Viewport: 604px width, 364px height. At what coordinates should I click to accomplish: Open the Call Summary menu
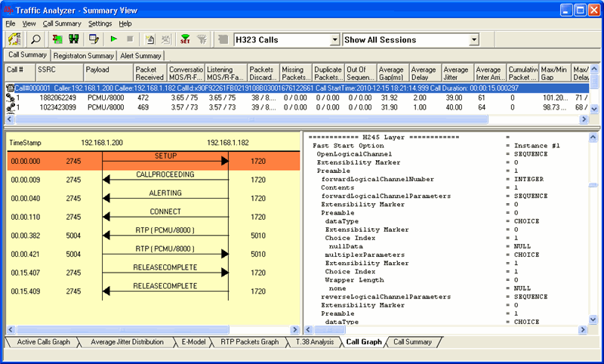point(62,24)
